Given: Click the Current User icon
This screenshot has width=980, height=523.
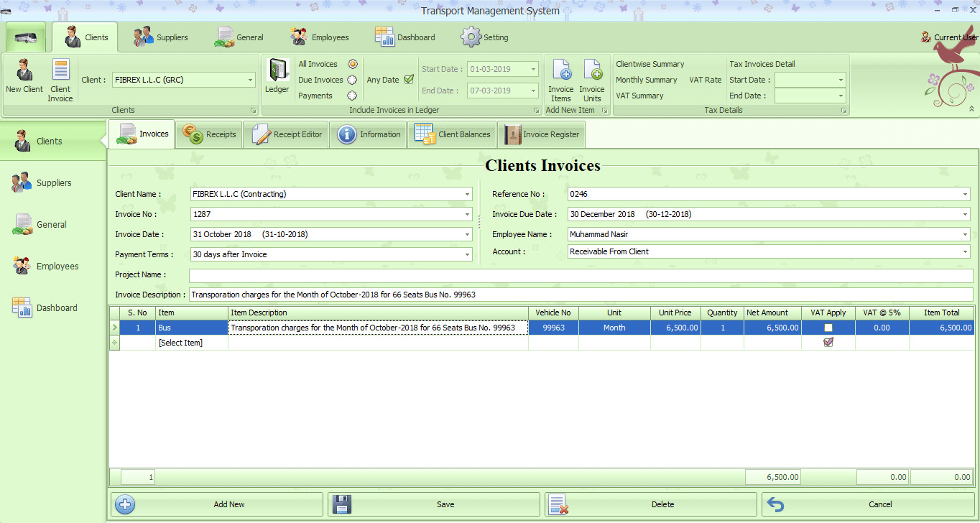Looking at the screenshot, I should click(926, 37).
